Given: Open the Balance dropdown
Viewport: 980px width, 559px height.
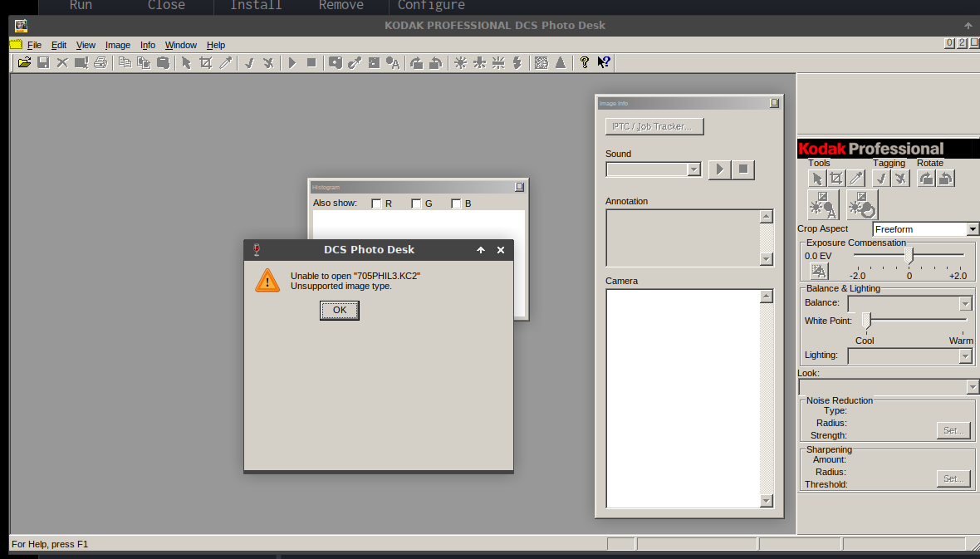Looking at the screenshot, I should (966, 304).
